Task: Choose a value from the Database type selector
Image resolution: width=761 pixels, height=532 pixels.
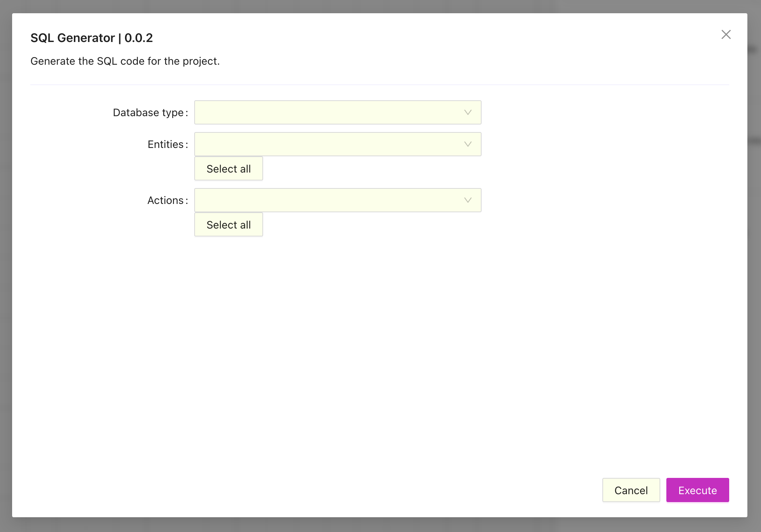Action: (x=338, y=112)
